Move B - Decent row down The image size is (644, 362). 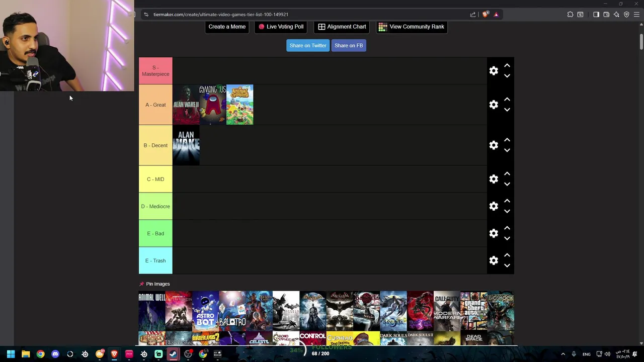(507, 150)
